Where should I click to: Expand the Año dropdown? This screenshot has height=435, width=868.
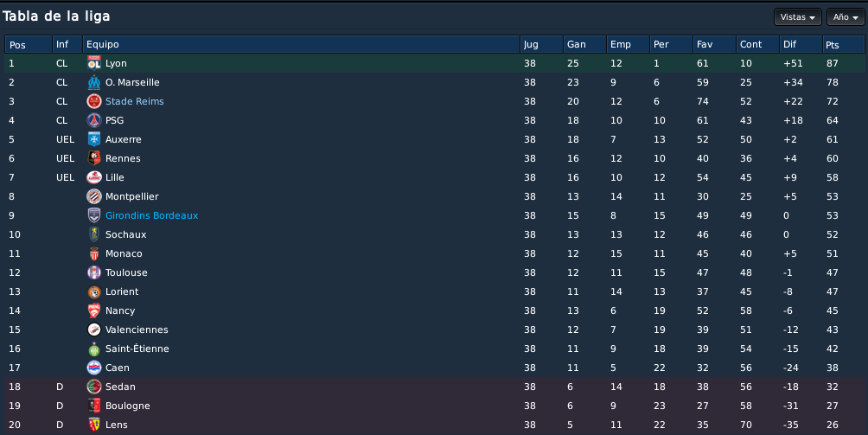click(x=846, y=17)
